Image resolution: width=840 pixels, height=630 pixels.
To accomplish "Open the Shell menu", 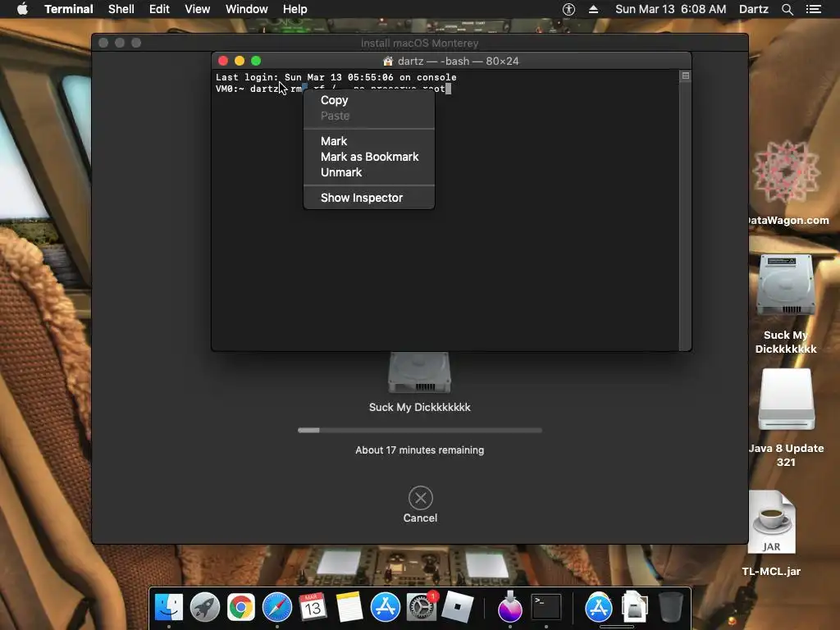I will 121,9.
